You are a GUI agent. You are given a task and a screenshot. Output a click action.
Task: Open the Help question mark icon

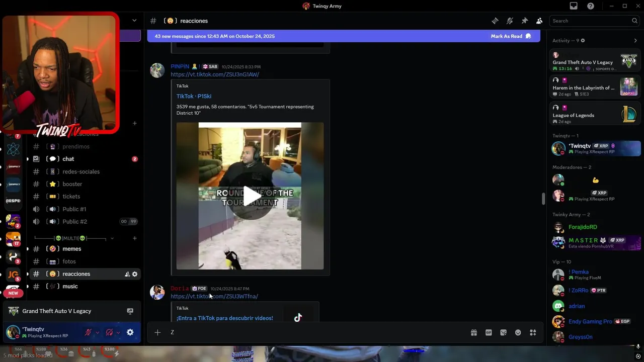[591, 6]
